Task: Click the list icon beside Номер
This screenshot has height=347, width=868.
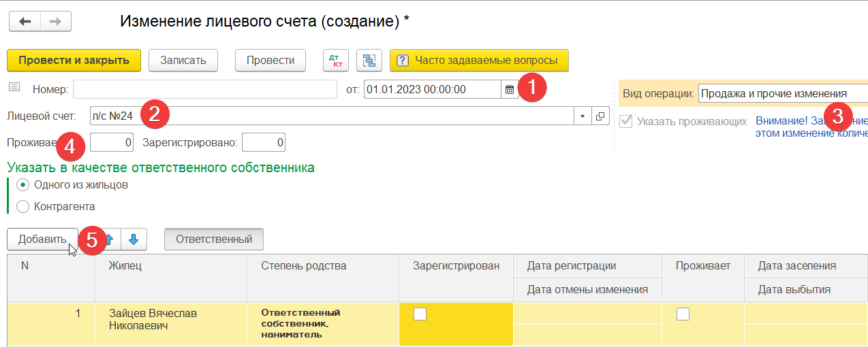Action: (15, 88)
